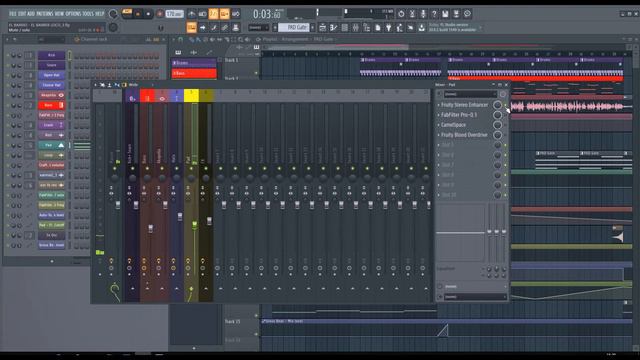
Task: Open the audio editor scissors icon
Action: coord(412,14)
